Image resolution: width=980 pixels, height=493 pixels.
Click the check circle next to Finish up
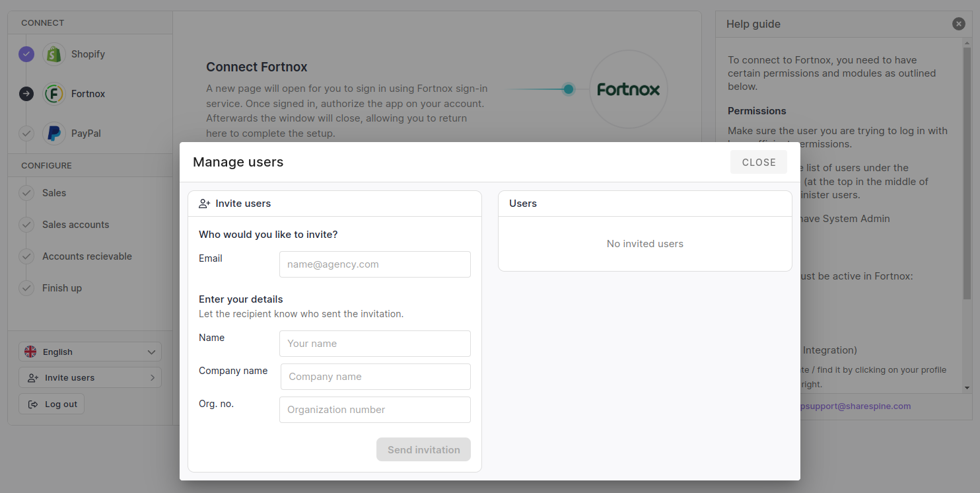click(26, 288)
